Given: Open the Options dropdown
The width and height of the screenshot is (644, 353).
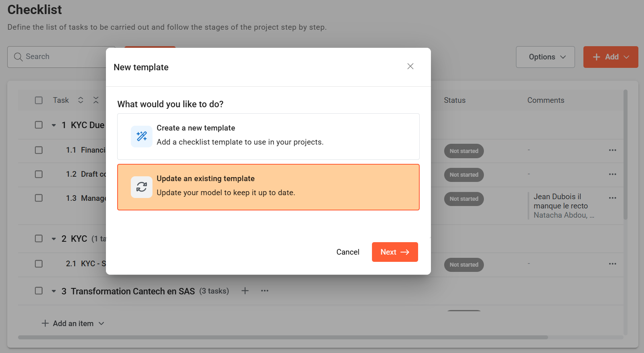Looking at the screenshot, I should click(545, 57).
